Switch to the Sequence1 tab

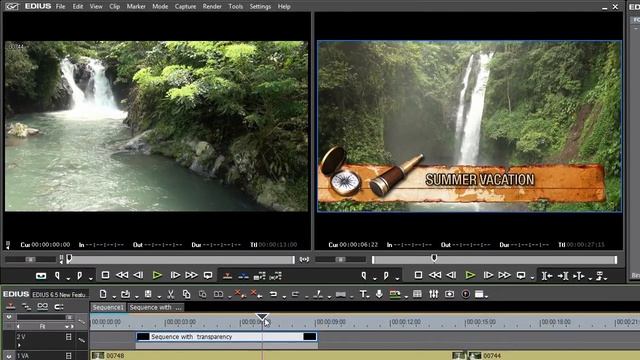(x=108, y=307)
